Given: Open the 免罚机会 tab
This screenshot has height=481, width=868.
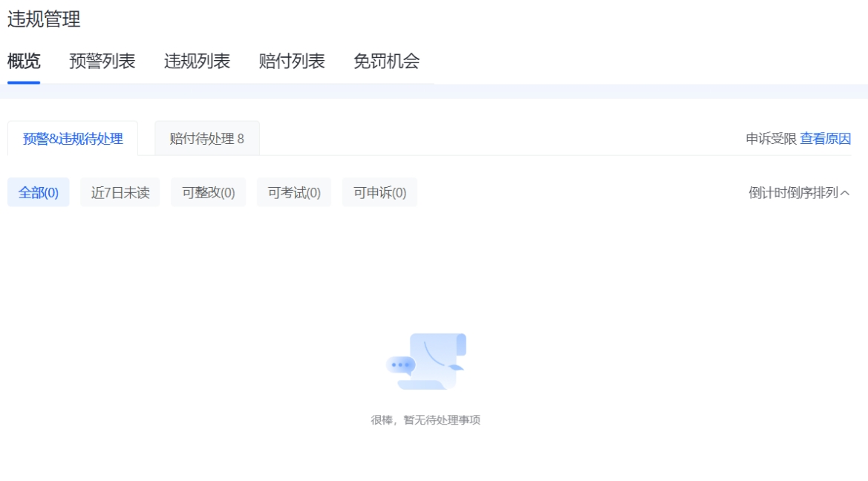Looking at the screenshot, I should [x=386, y=62].
